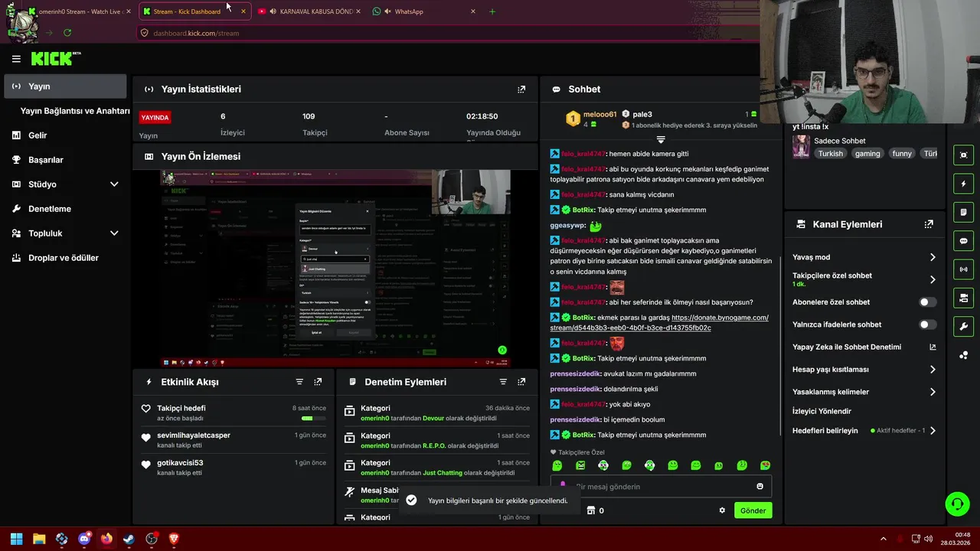This screenshot has width=980, height=551.
Task: Show hidden system tray icons
Action: coord(883,539)
